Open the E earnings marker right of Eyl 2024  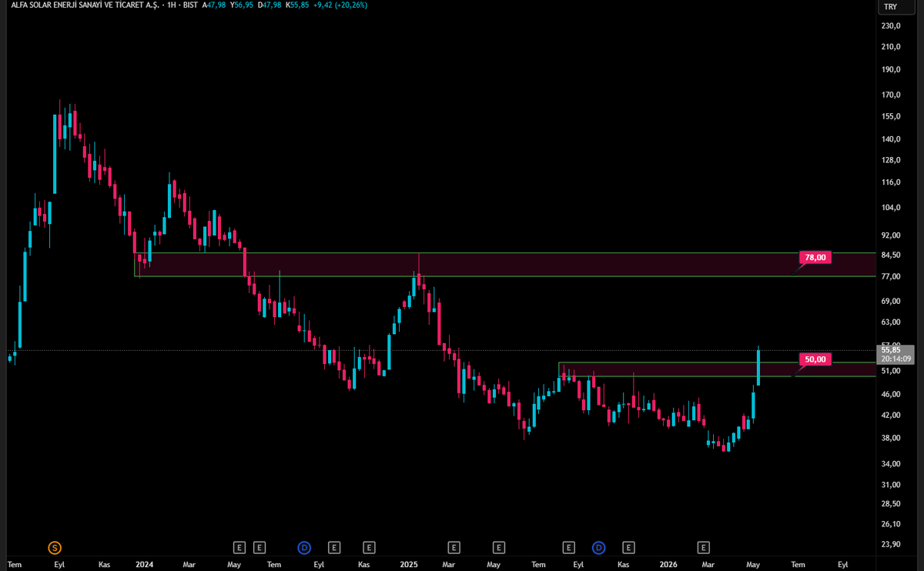pyautogui.click(x=334, y=548)
